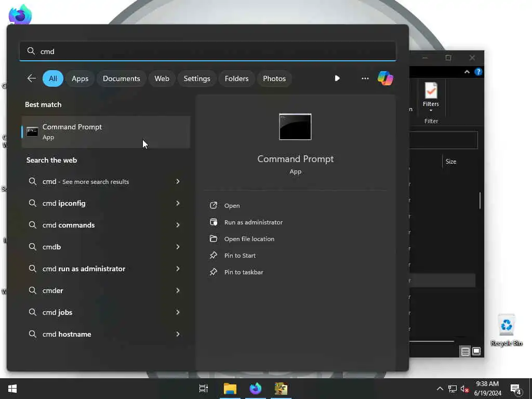Click the magnifier icon in search box
The image size is (532, 399).
tap(31, 51)
